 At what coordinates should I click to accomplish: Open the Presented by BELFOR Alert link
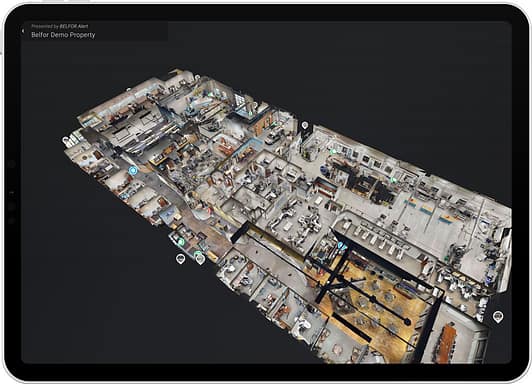pos(60,26)
